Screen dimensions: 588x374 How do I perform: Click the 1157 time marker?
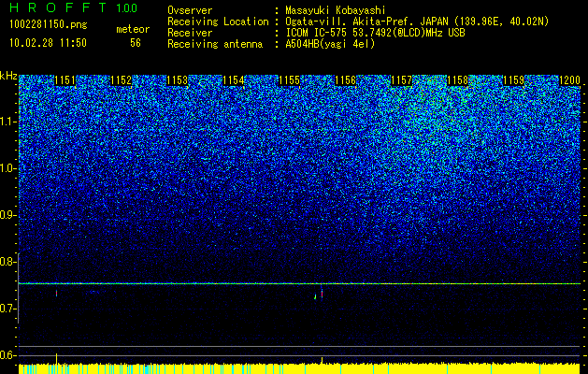pyautogui.click(x=402, y=80)
